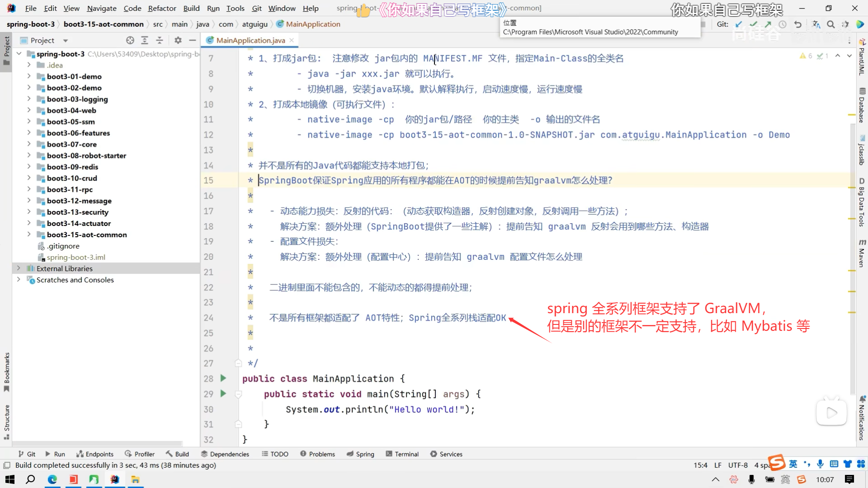This screenshot has height=488, width=868.
Task: Click Expand All in Project panel
Action: pos(145,40)
